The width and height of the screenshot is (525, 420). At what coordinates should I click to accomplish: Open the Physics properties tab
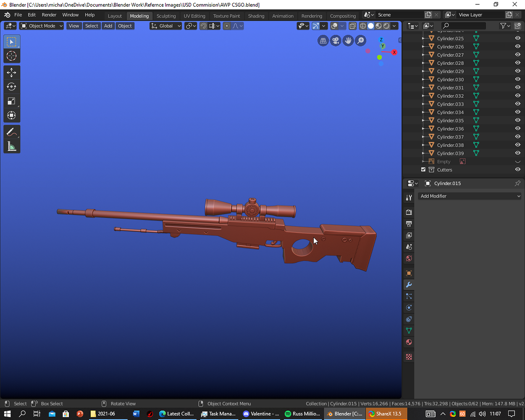[x=409, y=307]
